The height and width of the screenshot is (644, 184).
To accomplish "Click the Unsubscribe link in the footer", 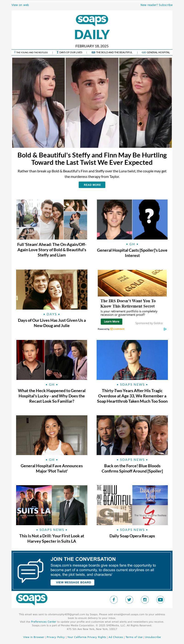I will (x=153, y=637).
